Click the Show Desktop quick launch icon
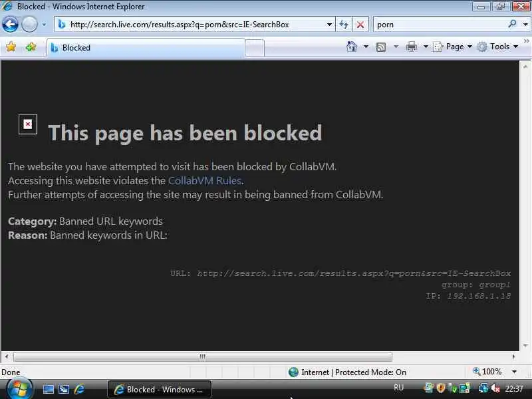Screen dimensions: 532x399 pos(48,389)
